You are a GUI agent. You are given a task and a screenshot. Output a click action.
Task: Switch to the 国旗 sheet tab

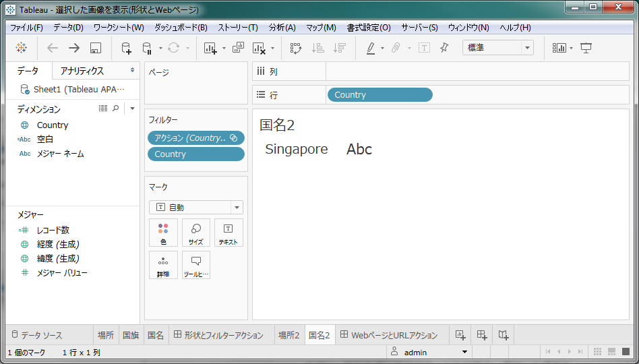131,336
